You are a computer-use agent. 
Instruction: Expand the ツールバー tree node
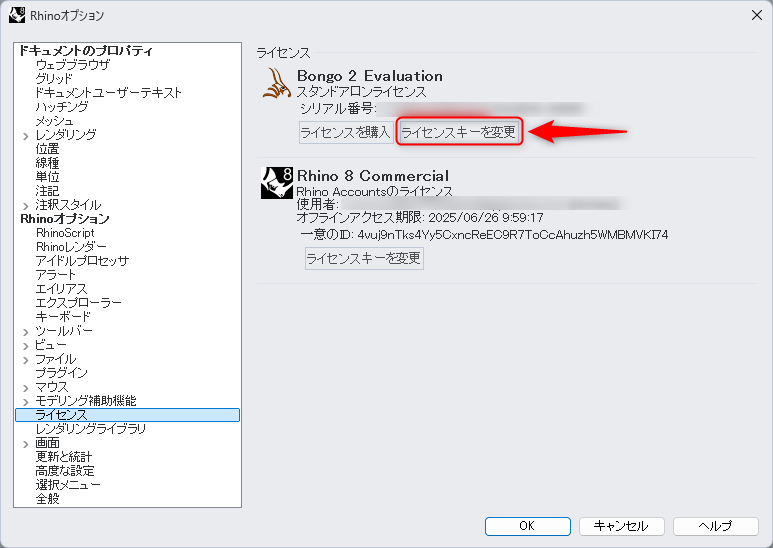26,332
